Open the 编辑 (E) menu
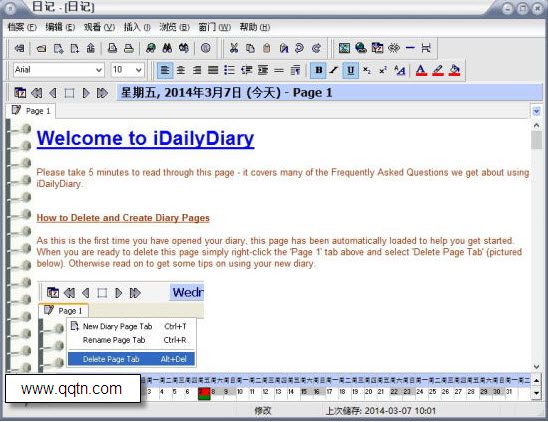 60,27
